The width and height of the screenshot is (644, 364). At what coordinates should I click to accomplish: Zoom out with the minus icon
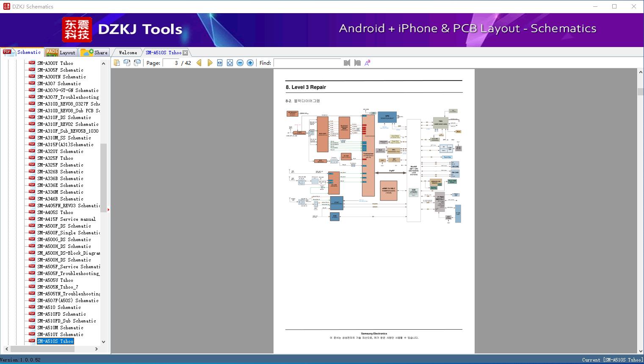point(240,63)
